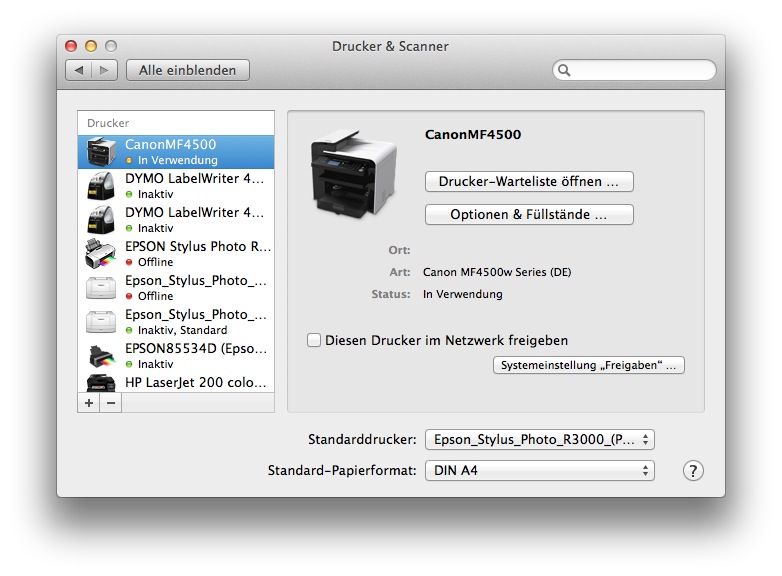
Task: Click the minus icon to remove printer
Action: 110,403
